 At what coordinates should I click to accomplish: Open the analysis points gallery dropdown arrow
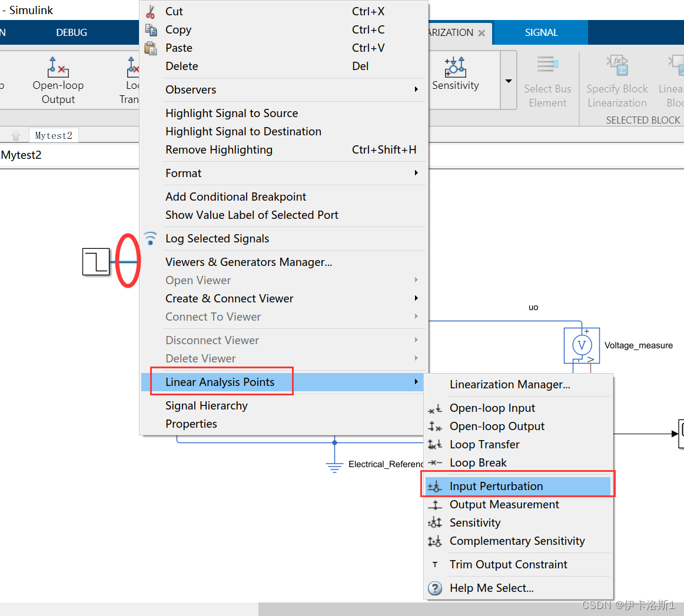click(x=509, y=81)
